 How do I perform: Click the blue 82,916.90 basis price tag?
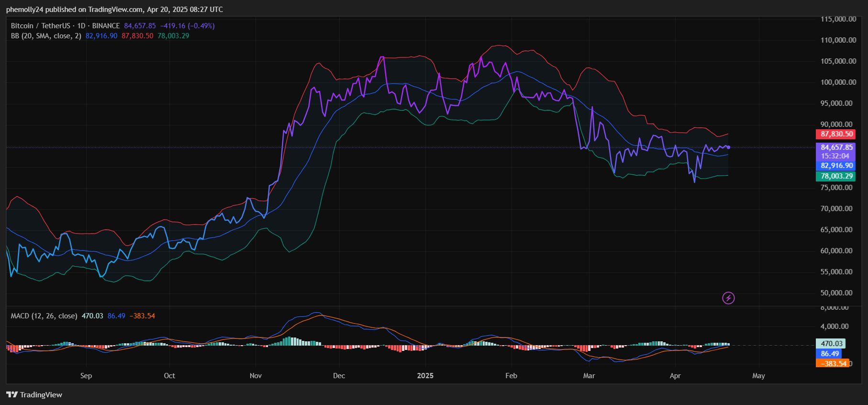pyautogui.click(x=836, y=166)
